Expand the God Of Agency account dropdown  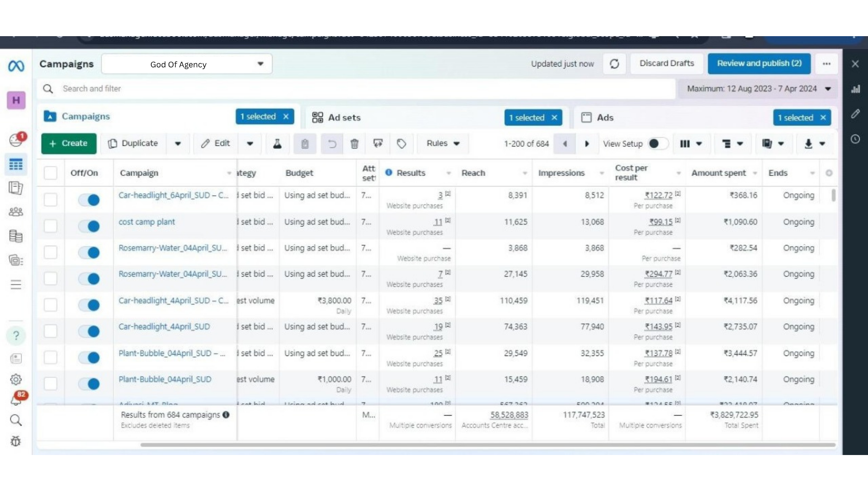(187, 64)
